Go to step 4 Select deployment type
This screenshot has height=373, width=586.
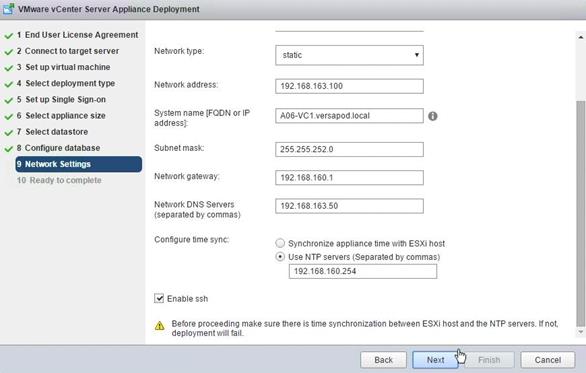[x=66, y=83]
